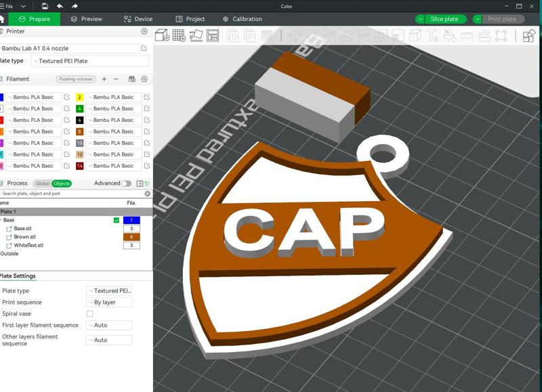
Task: Clear the object search field
Action: pyautogui.click(x=148, y=194)
